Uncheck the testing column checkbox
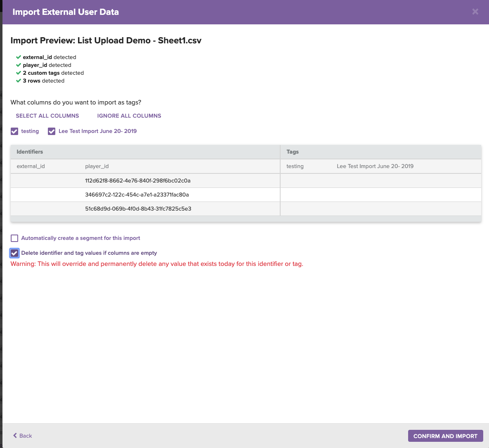 pos(14,131)
